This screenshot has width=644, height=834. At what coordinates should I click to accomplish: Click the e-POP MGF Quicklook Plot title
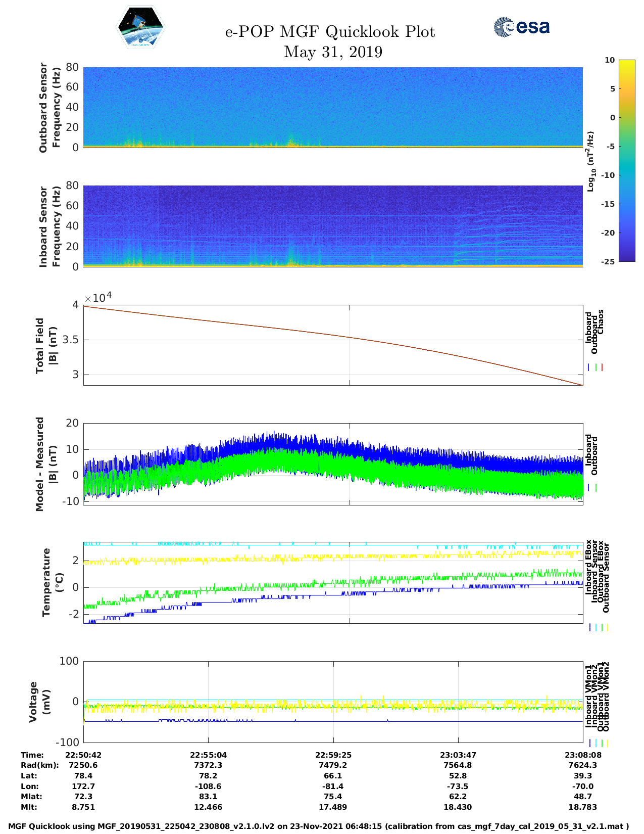tap(330, 32)
